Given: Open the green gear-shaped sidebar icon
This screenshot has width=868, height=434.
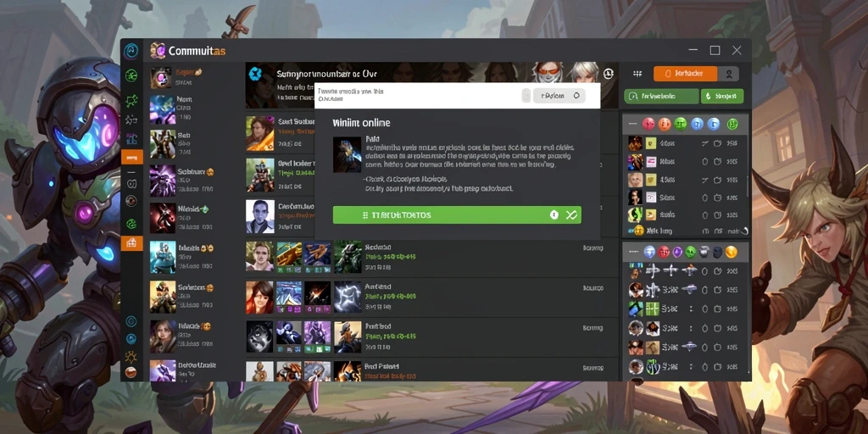Looking at the screenshot, I should click(131, 75).
